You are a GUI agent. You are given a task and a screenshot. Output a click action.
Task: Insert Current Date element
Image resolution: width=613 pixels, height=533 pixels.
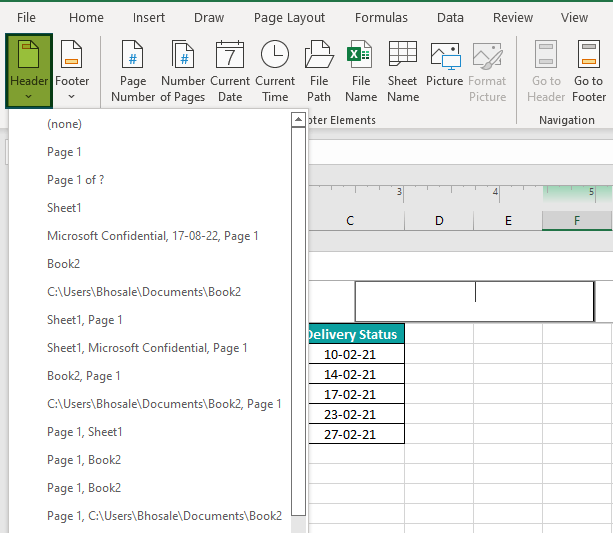[230, 70]
